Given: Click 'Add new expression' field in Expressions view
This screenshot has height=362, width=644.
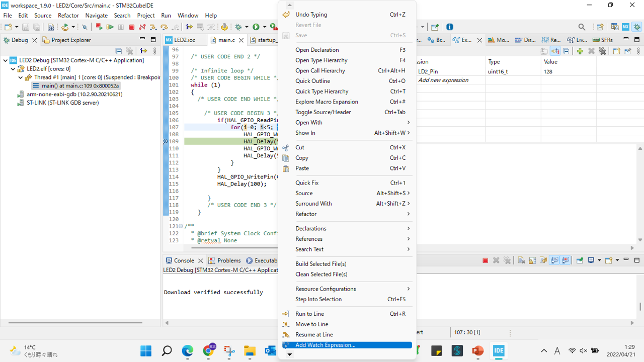Looking at the screenshot, I should click(x=443, y=80).
